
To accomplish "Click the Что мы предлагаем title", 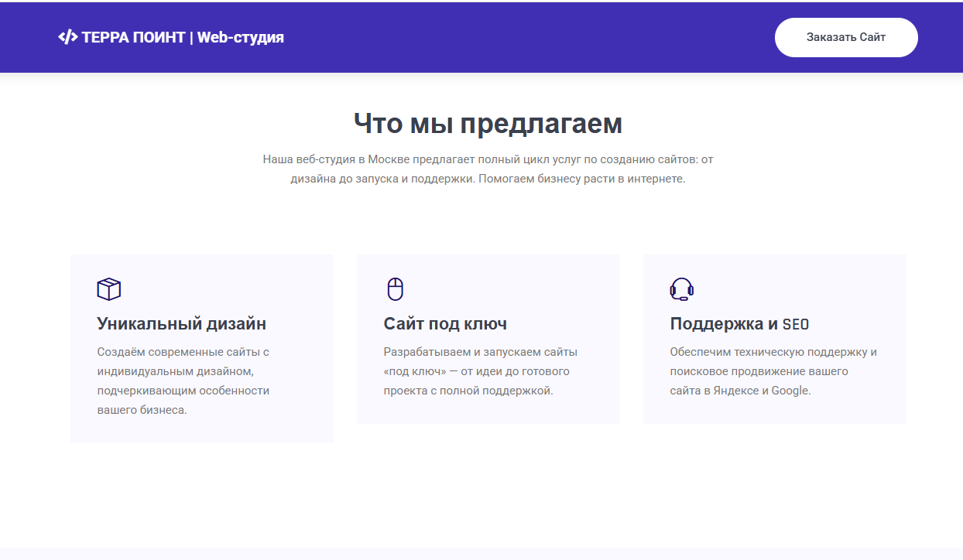I will 488,124.
